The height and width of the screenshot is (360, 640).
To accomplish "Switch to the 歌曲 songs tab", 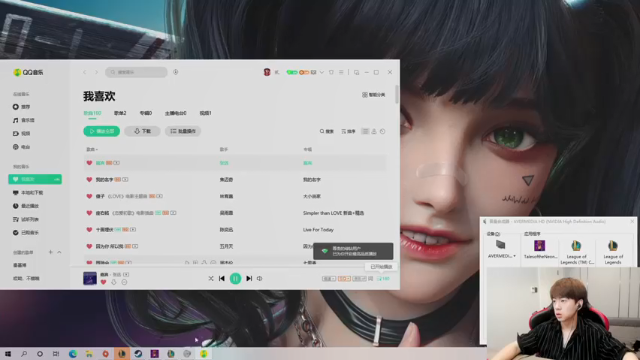I will 92,113.
